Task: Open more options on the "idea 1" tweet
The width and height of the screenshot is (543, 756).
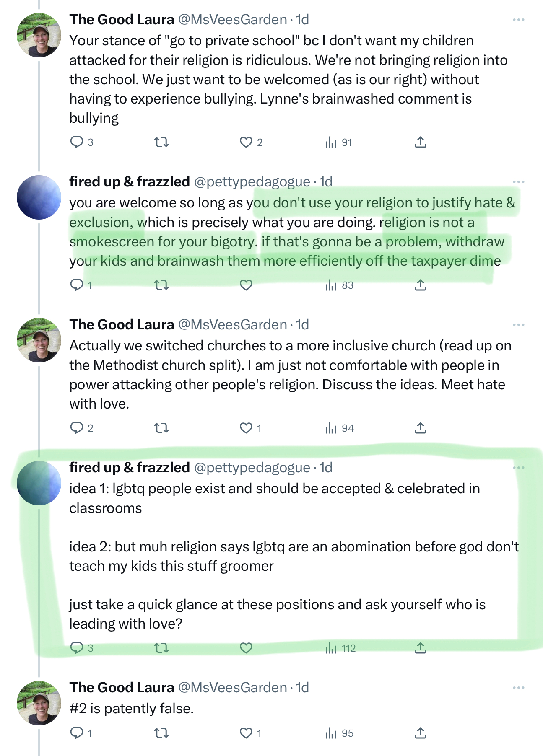Action: coord(519,468)
